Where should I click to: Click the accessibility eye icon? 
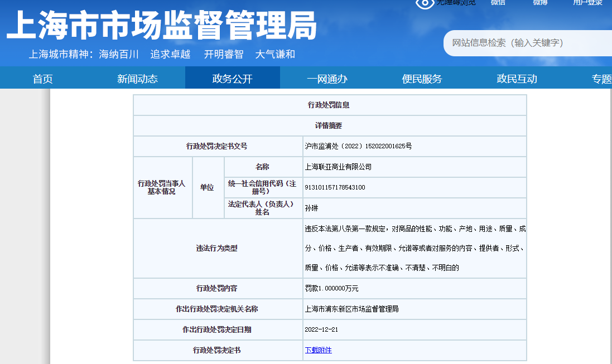pos(425,3)
